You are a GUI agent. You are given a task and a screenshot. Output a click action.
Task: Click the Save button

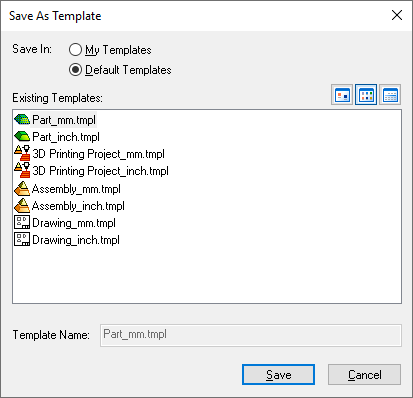[x=278, y=375]
